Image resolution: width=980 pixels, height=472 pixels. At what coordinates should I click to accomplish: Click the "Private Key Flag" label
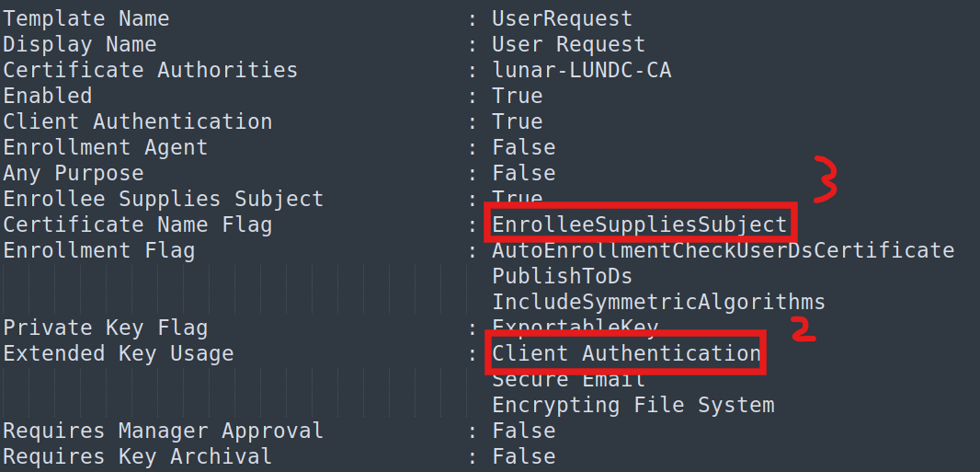pyautogui.click(x=105, y=328)
